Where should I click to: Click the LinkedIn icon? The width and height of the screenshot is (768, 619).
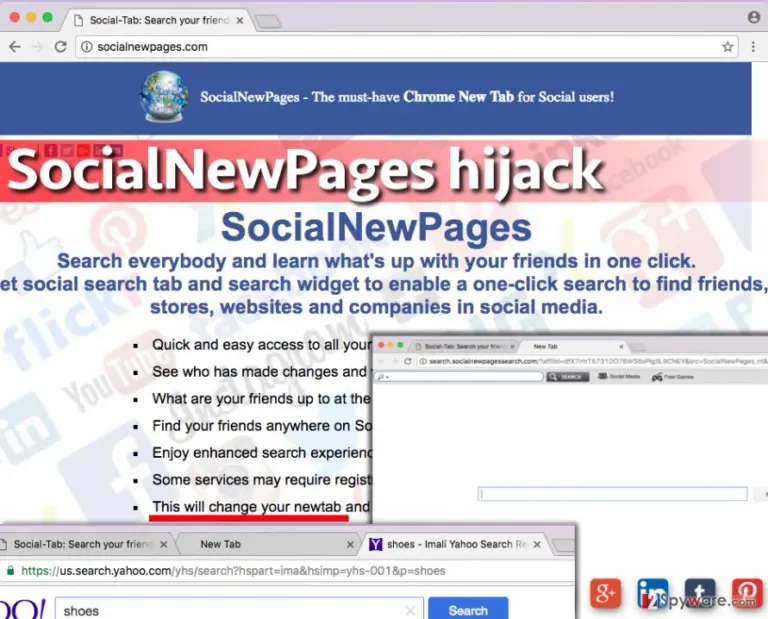tap(652, 593)
